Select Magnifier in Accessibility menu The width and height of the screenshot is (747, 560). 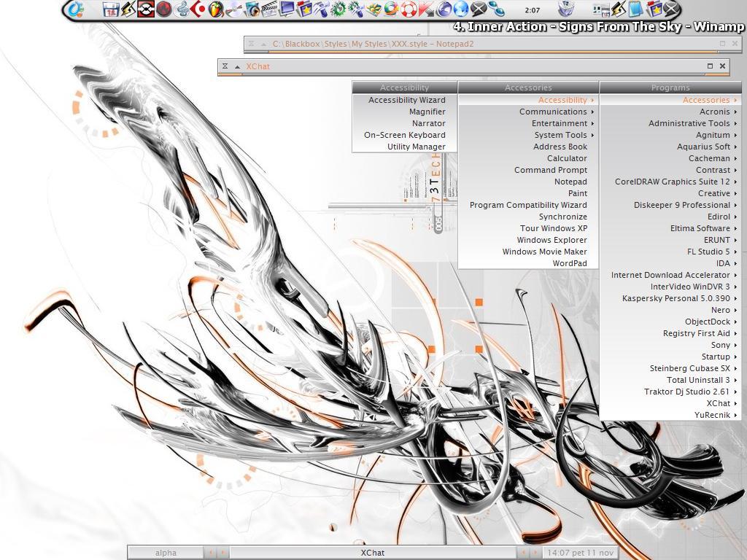404,112
